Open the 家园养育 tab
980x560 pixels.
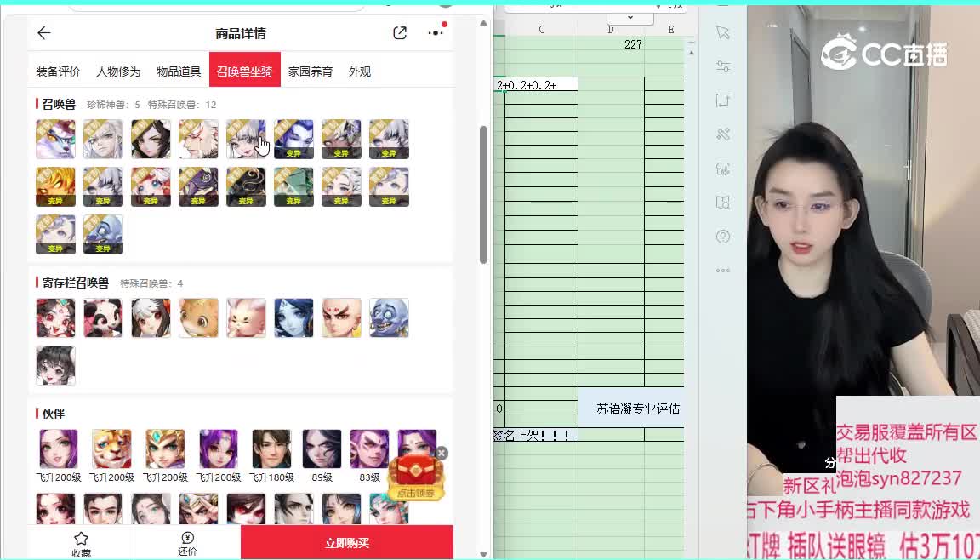tap(310, 71)
